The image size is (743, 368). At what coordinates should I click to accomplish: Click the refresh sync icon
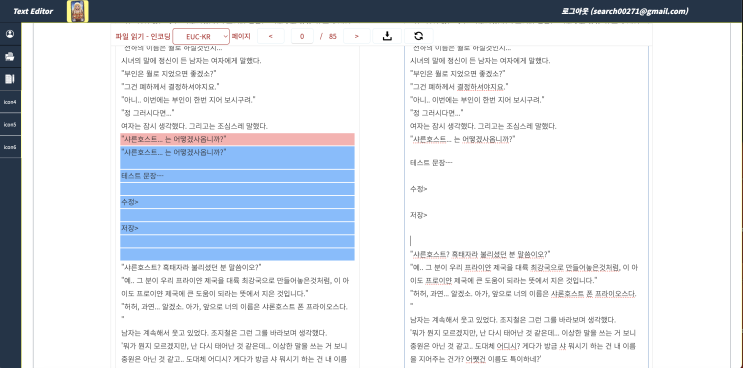[x=418, y=36]
